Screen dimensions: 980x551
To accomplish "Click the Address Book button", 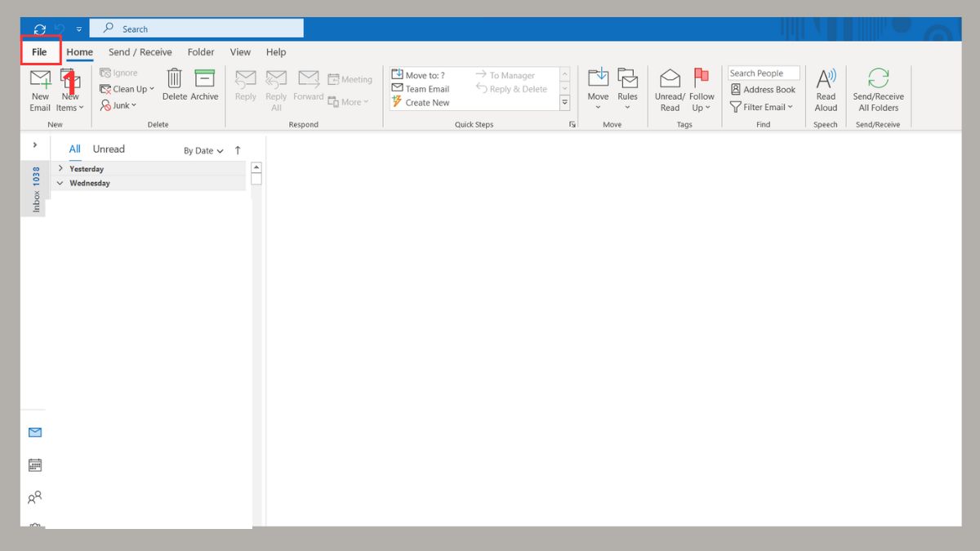I will click(x=763, y=90).
